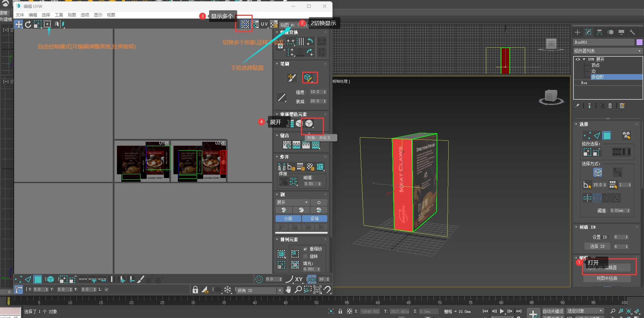Click the object color swatch beside Box001
Screen dimensions: 644x318
tap(639, 42)
